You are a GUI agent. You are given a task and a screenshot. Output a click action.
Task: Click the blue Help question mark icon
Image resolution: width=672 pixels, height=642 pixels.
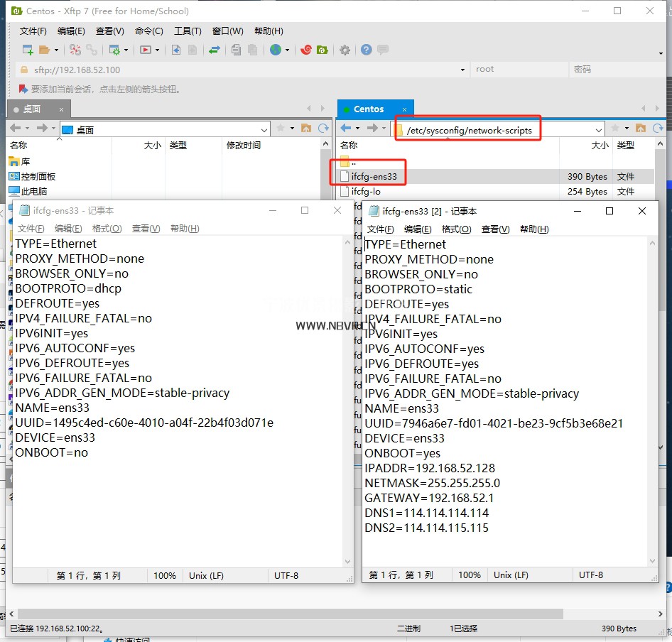coord(366,50)
